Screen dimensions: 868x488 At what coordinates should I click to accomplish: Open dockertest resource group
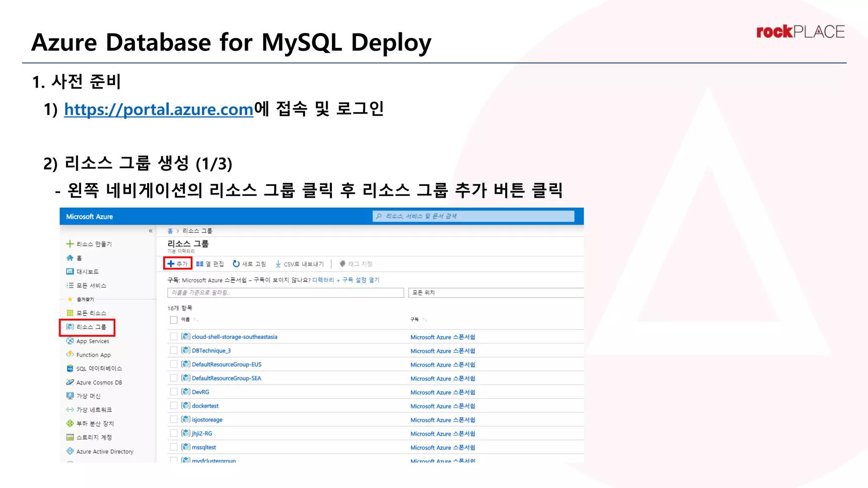tap(205, 406)
